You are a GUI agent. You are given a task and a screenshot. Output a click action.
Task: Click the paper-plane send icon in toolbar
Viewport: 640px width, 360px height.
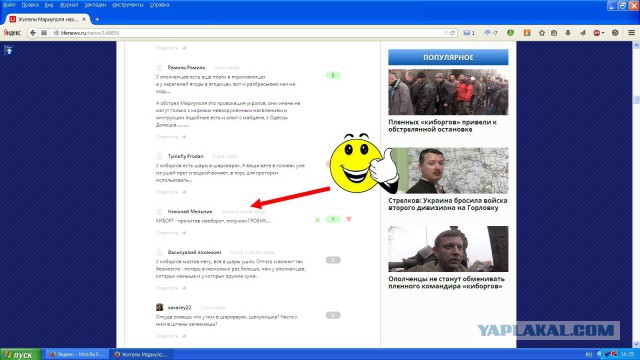pos(582,33)
